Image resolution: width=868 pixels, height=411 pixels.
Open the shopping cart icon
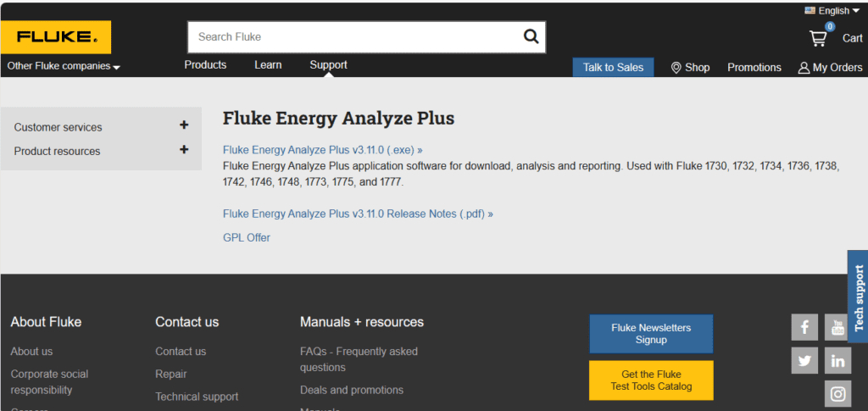tap(818, 38)
